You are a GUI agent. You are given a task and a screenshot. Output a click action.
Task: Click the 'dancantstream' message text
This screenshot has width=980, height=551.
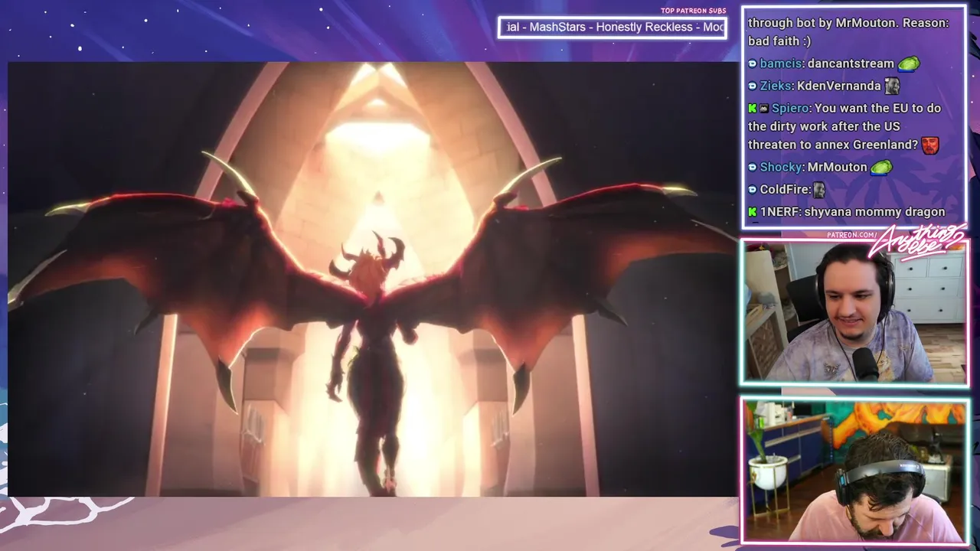[x=851, y=64]
